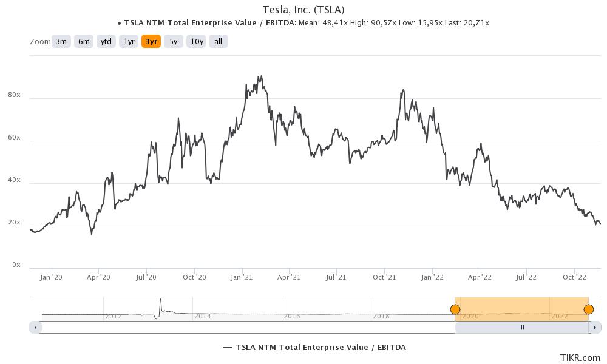Click the navigator spike near 2013
607x364 pixels.
coord(161,303)
